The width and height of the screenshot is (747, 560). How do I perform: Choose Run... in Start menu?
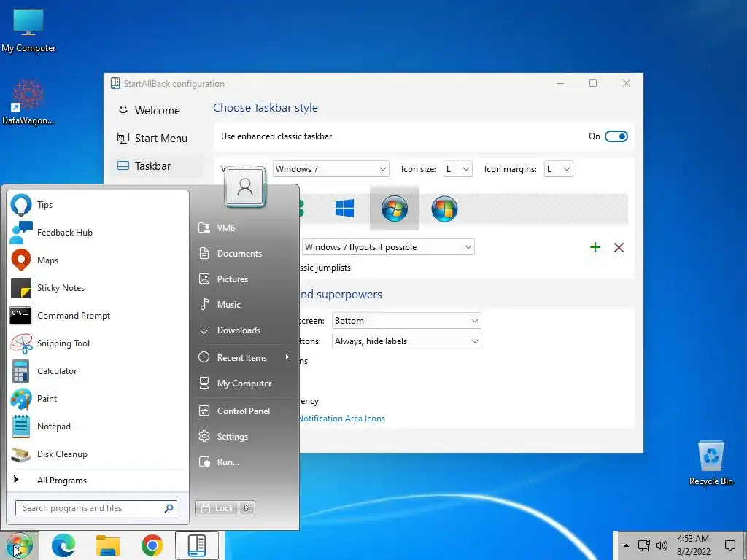tap(244, 462)
